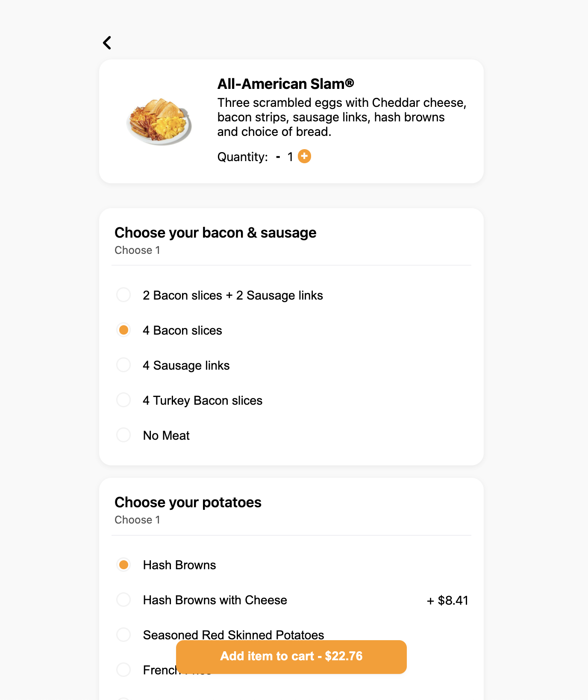Select the No Meat radio button

(x=123, y=435)
